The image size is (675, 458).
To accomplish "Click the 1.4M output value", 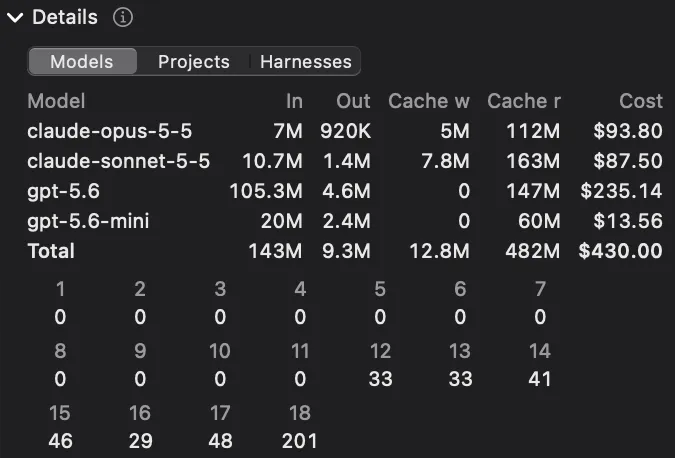I will pos(347,161).
